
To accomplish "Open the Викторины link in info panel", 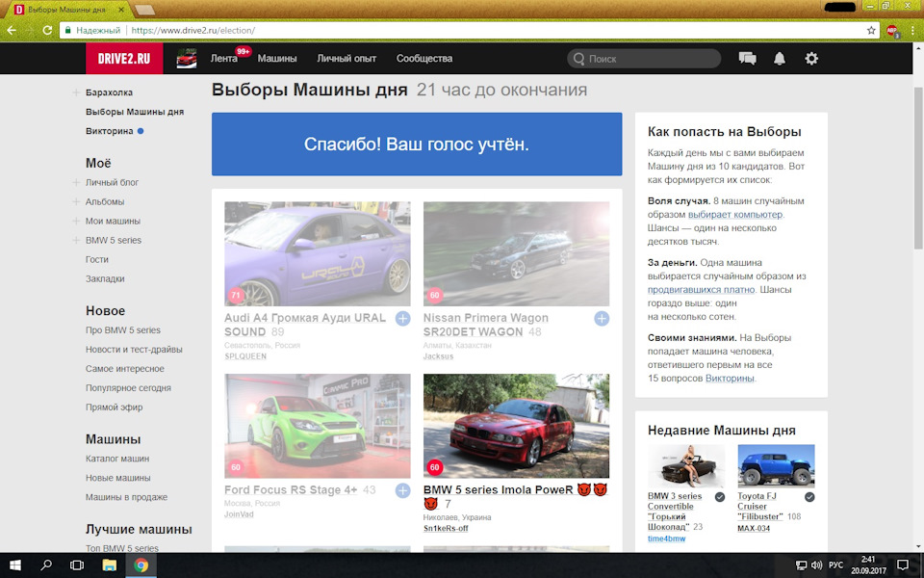I will click(730, 379).
